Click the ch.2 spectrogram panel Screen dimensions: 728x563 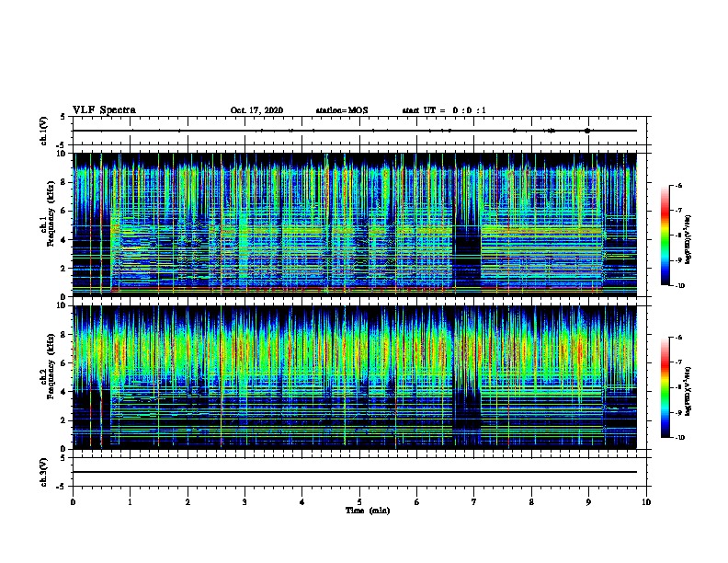click(x=355, y=377)
